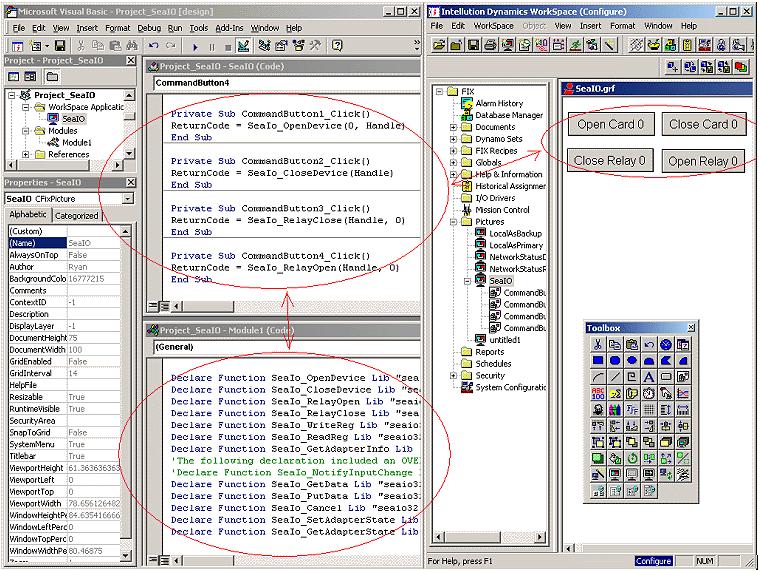The width and height of the screenshot is (759, 571).
Task: Click the Open folder icon in WorkSpace toolbar
Action: (x=440, y=45)
